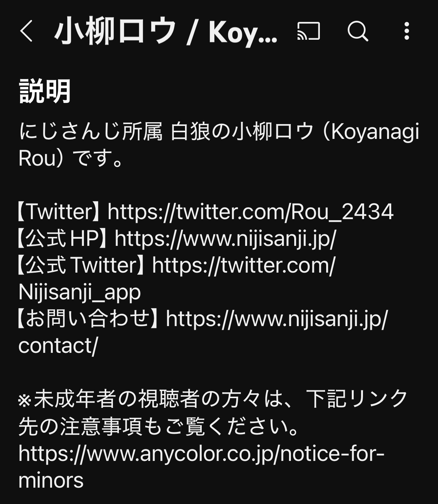Open the https://www.nijisanji.jp/ official HP link

(225, 238)
